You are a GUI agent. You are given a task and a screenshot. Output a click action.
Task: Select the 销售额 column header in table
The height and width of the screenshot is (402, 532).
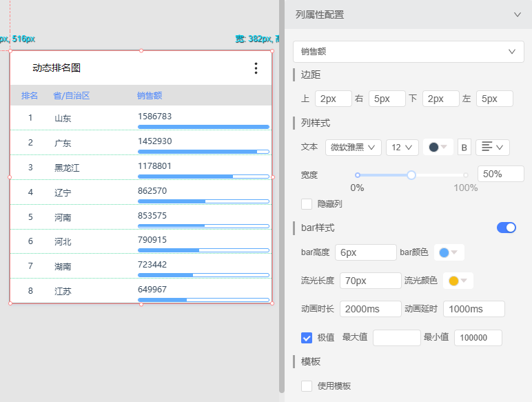150,96
